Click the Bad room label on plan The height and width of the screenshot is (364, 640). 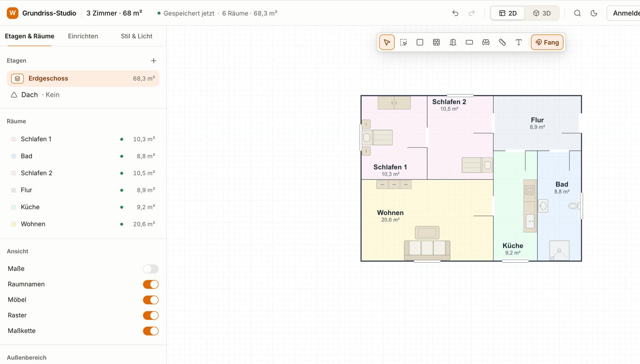(562, 184)
